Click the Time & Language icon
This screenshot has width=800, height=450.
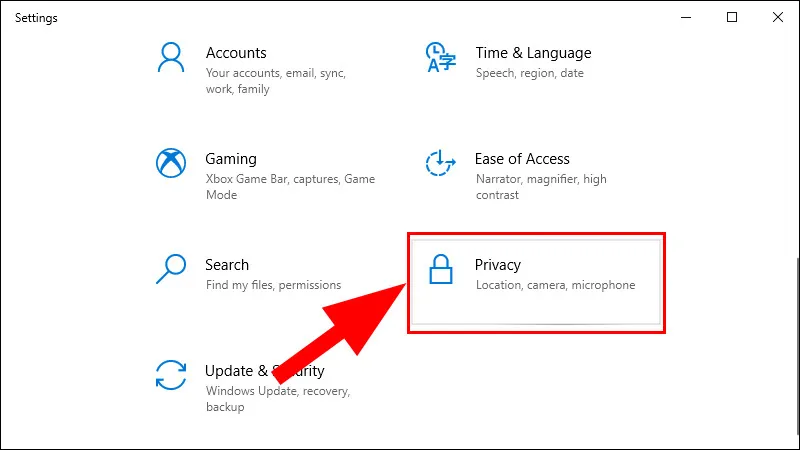(441, 57)
